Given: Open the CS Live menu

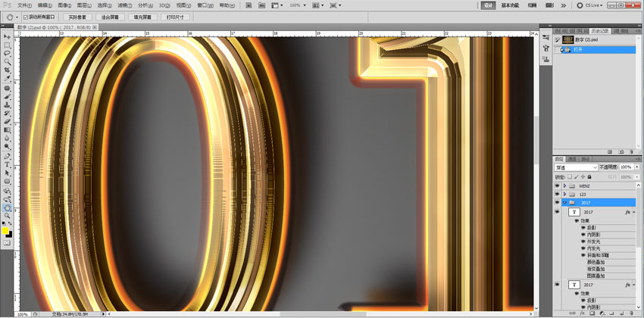Looking at the screenshot, I should click(590, 5).
